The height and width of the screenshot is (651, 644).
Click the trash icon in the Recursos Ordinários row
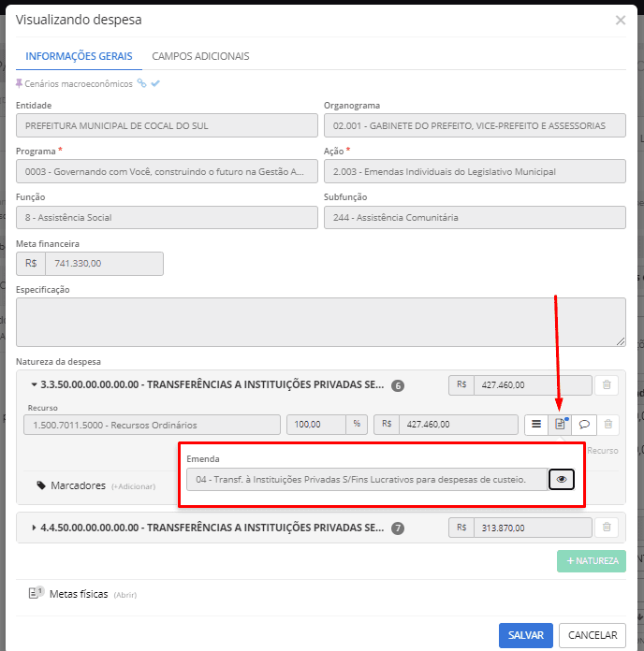[x=608, y=425]
